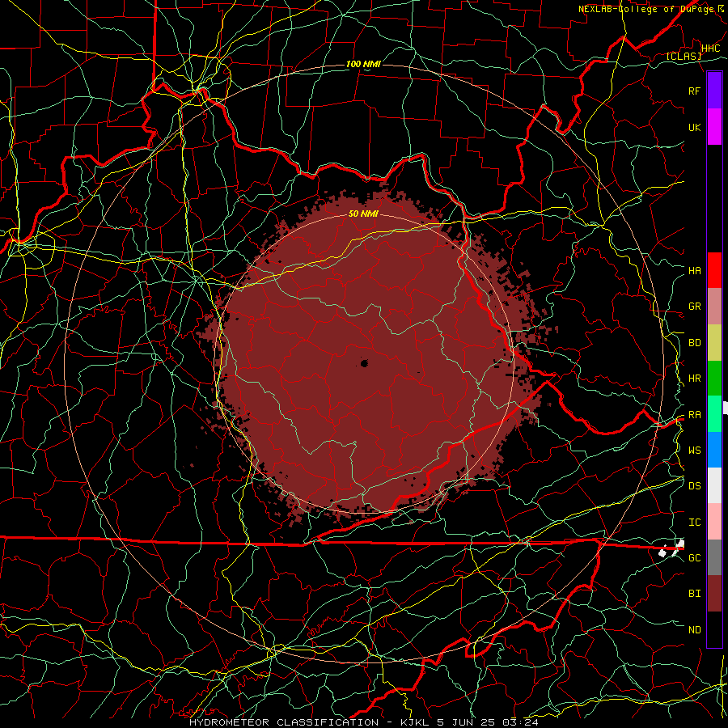Click the 5 JUN 25 date text
This screenshot has height=728, width=728.
pos(467,722)
